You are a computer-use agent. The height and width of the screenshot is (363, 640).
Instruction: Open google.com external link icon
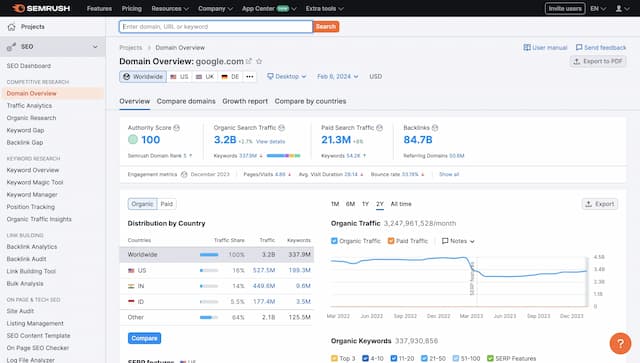pos(249,61)
